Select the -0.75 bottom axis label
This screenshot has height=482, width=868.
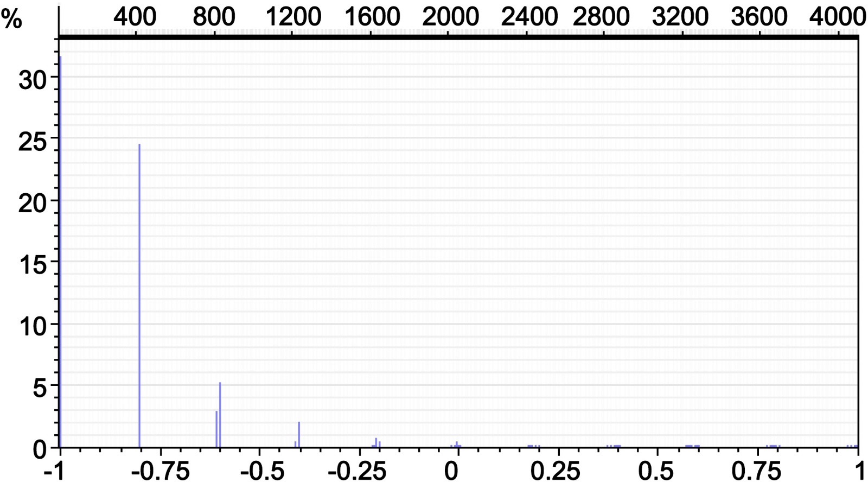point(160,472)
